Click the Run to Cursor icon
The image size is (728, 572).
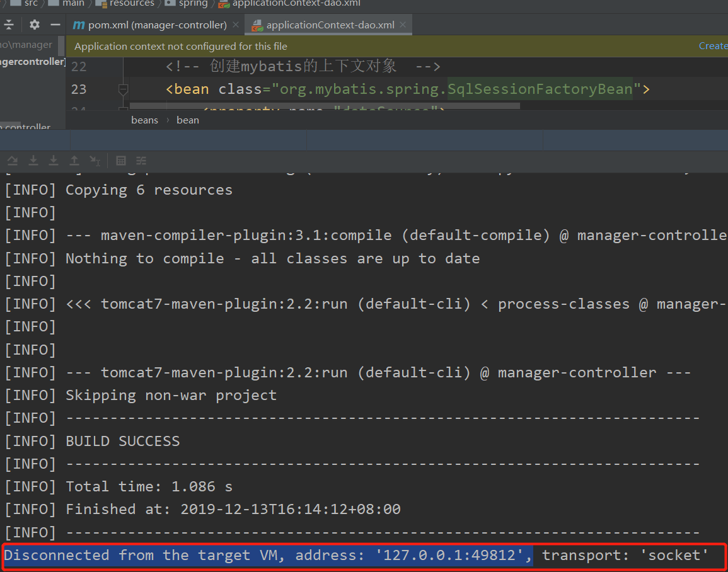click(x=95, y=161)
